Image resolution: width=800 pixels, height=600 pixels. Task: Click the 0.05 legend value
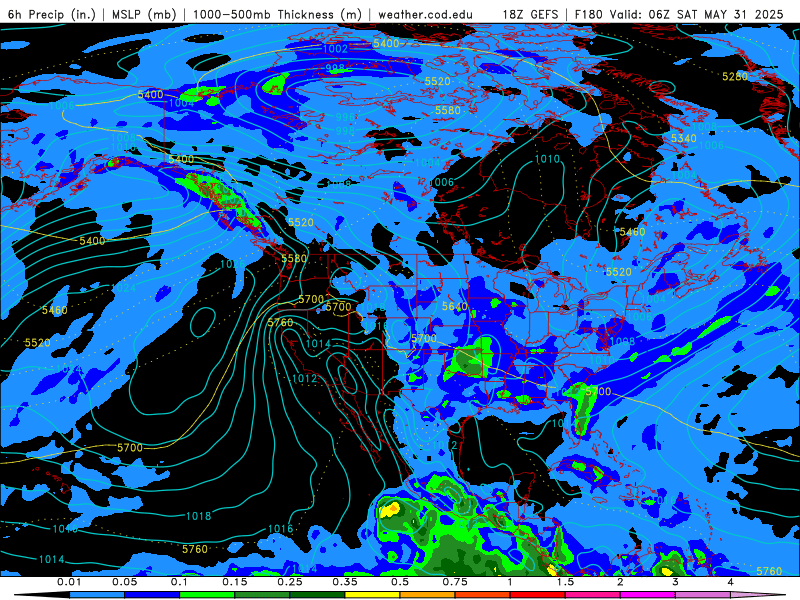(x=124, y=582)
